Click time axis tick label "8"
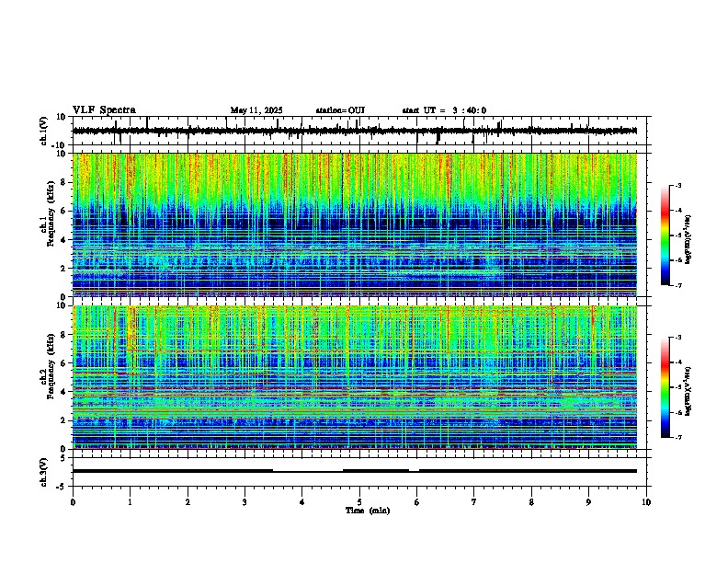Viewport: 728px width, 563px height. (x=531, y=502)
